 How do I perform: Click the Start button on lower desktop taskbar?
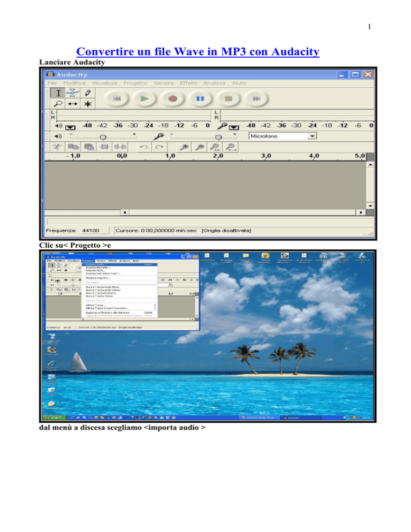pyautogui.click(x=54, y=417)
